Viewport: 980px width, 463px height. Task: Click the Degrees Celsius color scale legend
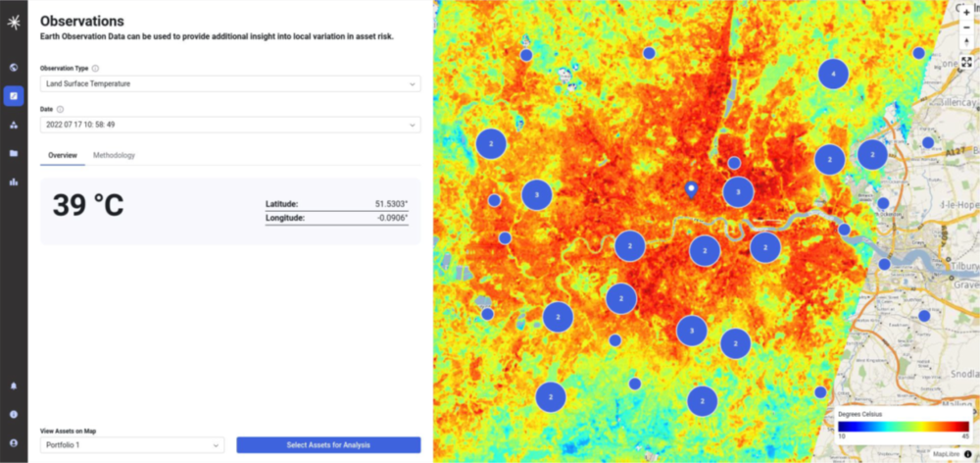(x=903, y=426)
